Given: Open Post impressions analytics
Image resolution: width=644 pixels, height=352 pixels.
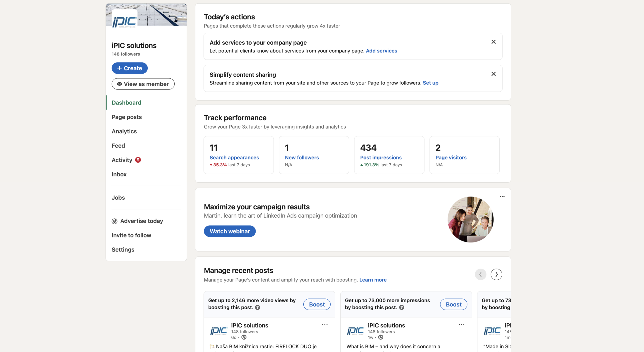Looking at the screenshot, I should pyautogui.click(x=381, y=158).
